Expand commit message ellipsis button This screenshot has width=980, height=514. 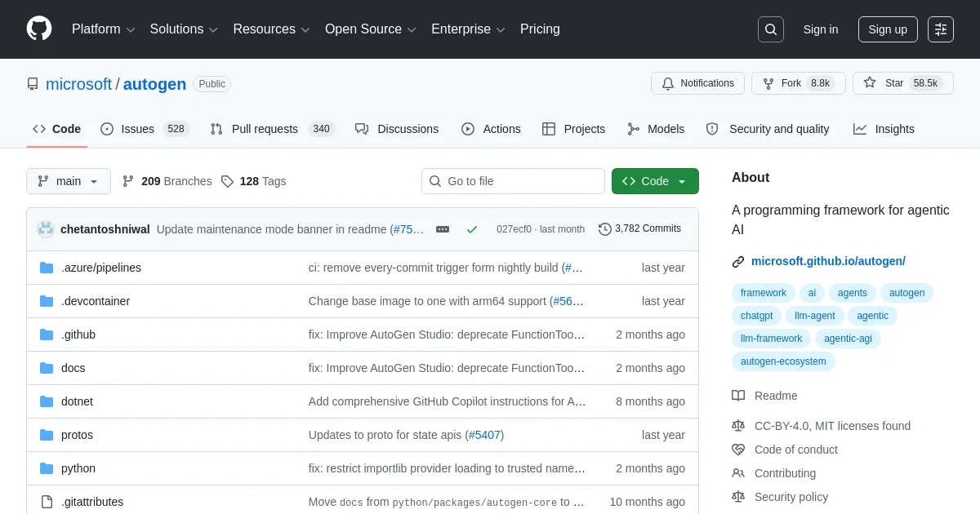443,229
